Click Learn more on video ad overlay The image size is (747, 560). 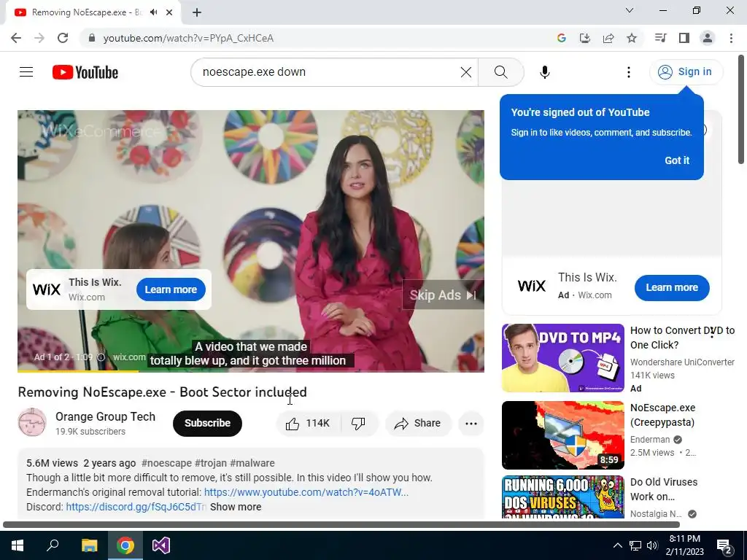point(171,289)
